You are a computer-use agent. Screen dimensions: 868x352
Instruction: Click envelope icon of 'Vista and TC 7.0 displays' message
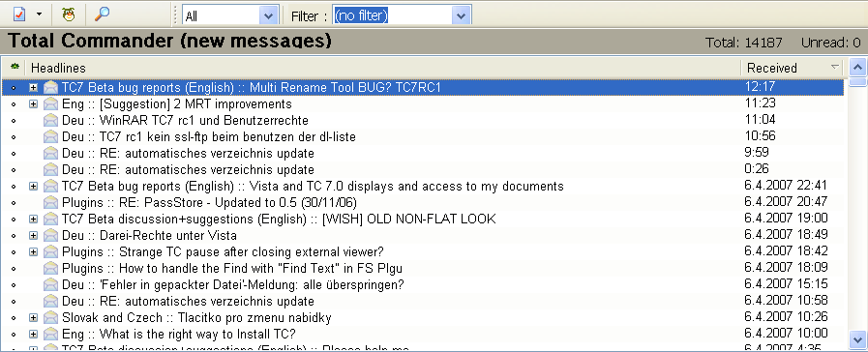51,186
